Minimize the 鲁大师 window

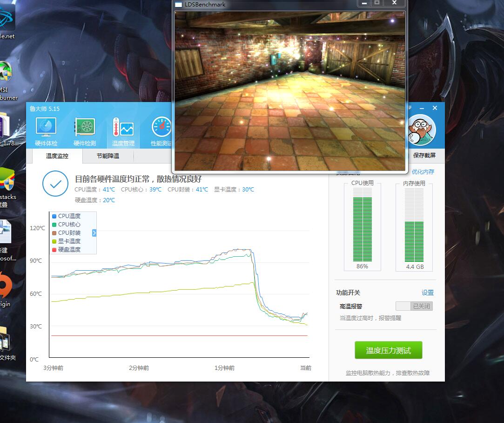tap(422, 109)
